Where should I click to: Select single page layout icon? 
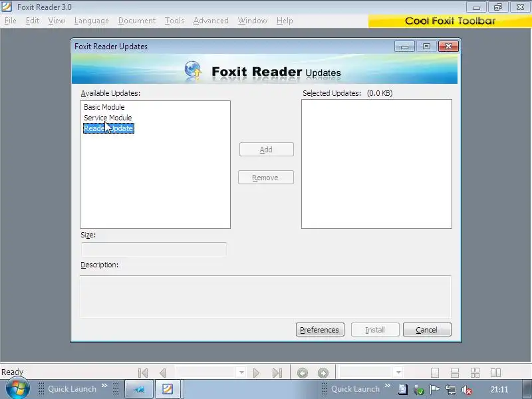coord(435,372)
